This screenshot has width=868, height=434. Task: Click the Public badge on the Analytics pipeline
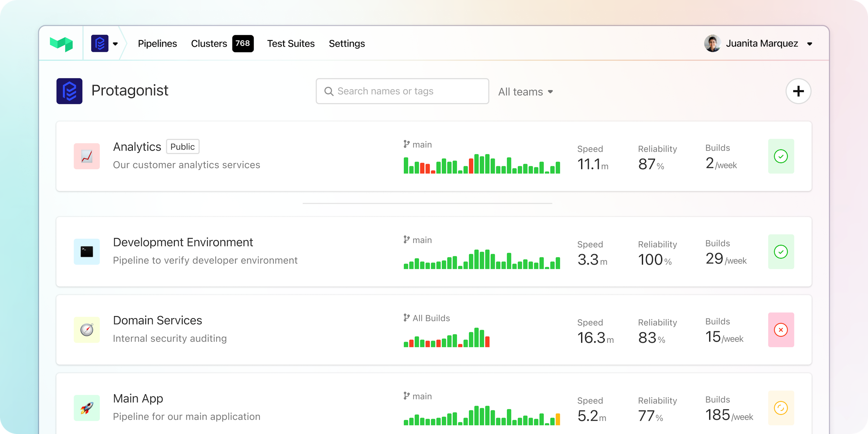(x=183, y=146)
